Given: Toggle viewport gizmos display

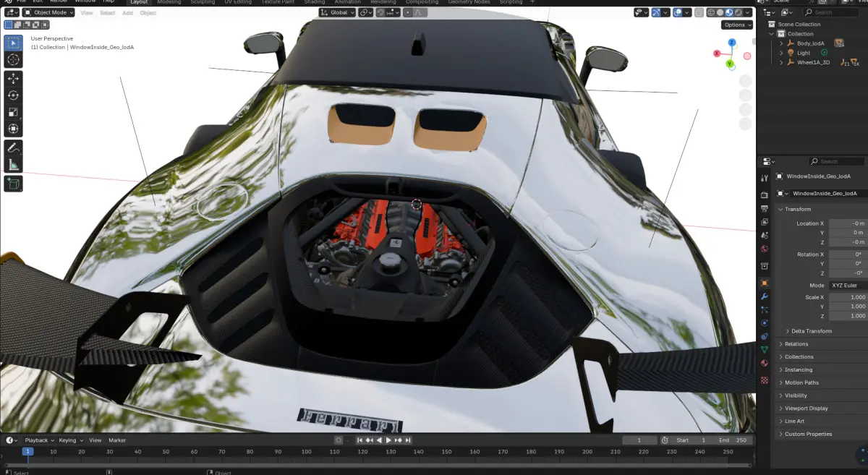Looking at the screenshot, I should [x=657, y=12].
